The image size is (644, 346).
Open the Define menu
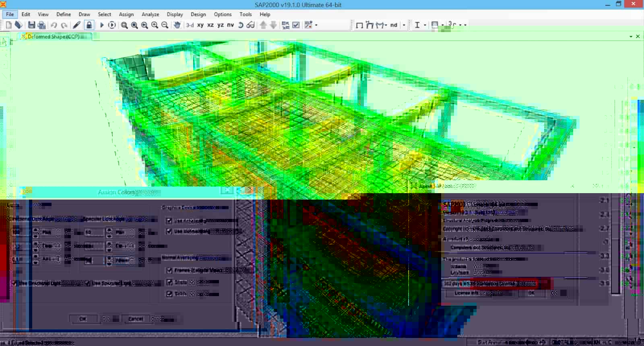tap(64, 14)
